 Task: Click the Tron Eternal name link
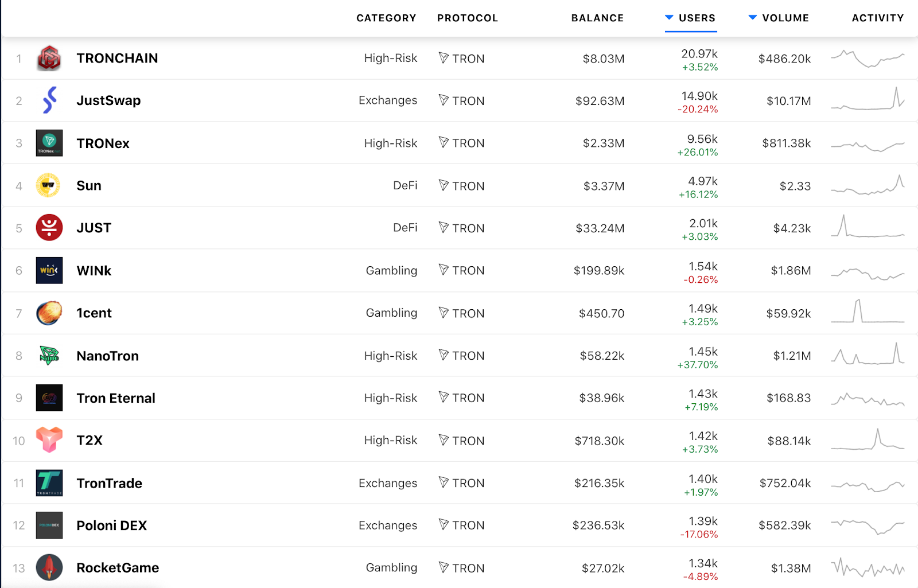(116, 398)
